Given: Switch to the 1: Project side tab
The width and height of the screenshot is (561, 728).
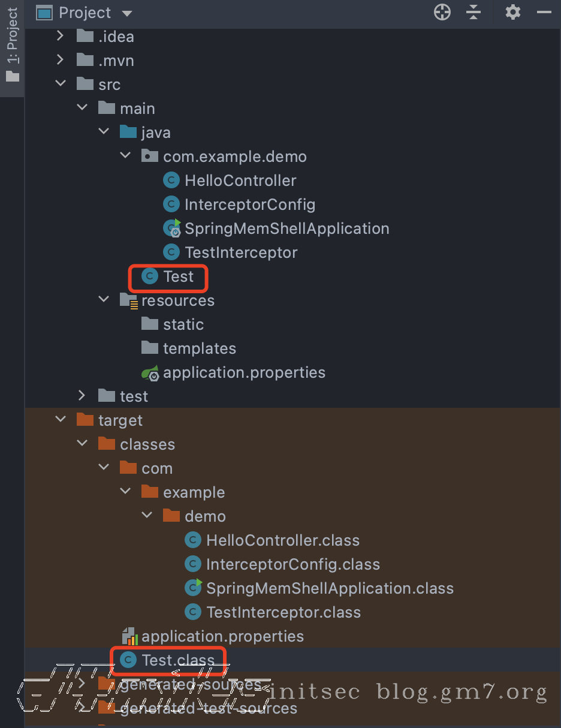Looking at the screenshot, I should pos(12,45).
